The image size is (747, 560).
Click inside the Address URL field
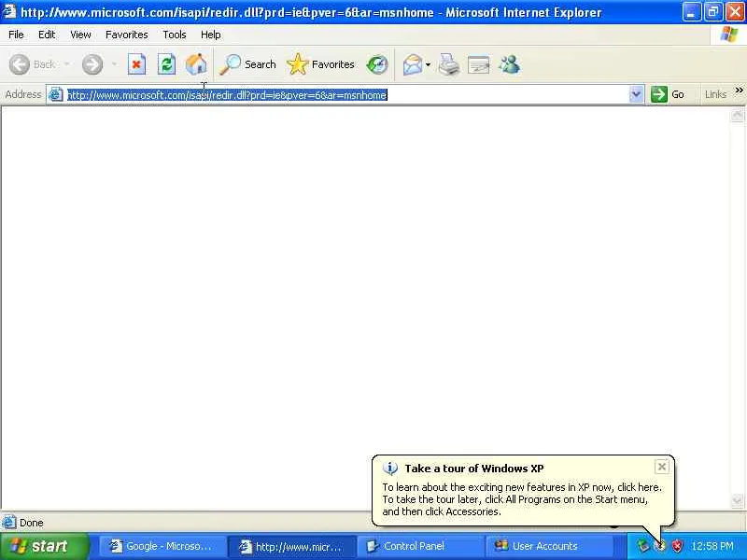pos(345,95)
